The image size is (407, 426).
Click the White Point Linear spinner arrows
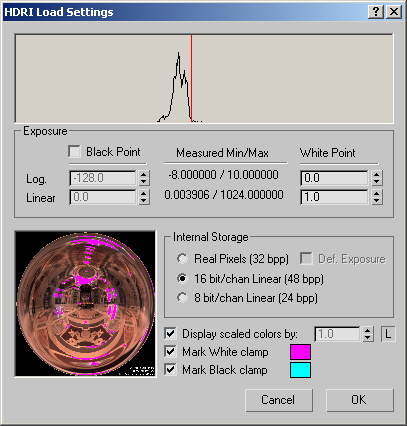point(377,197)
